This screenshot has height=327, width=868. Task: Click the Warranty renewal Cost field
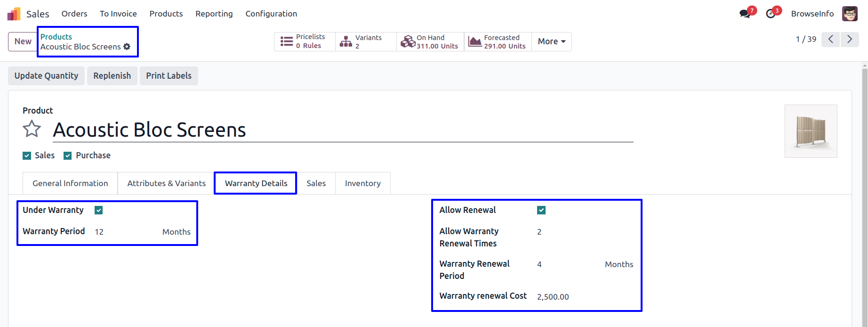point(584,297)
